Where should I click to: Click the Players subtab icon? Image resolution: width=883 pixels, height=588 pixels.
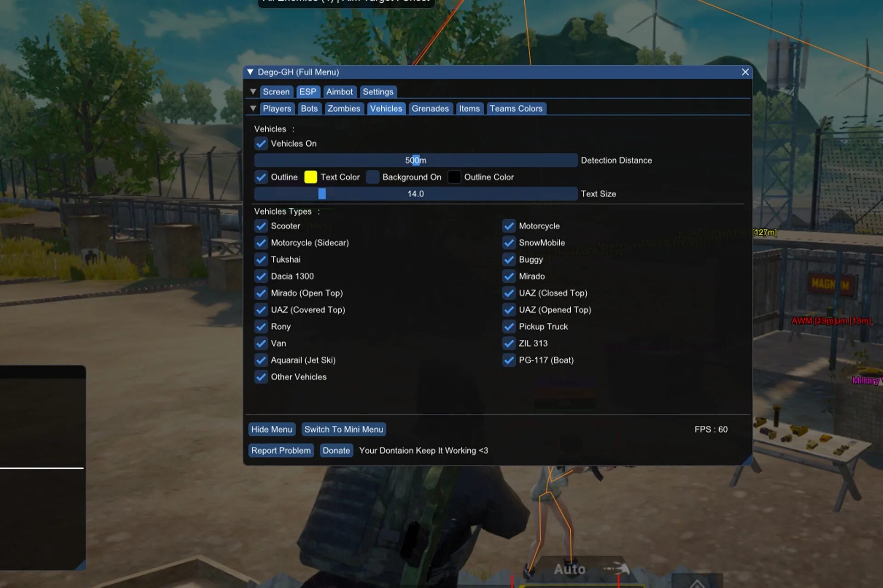(x=276, y=108)
